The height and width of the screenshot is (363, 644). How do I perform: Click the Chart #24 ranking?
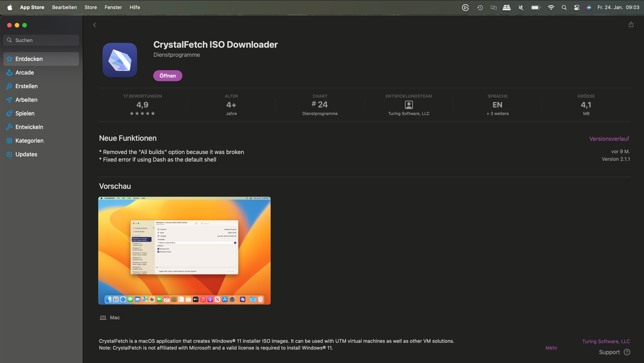pos(320,105)
